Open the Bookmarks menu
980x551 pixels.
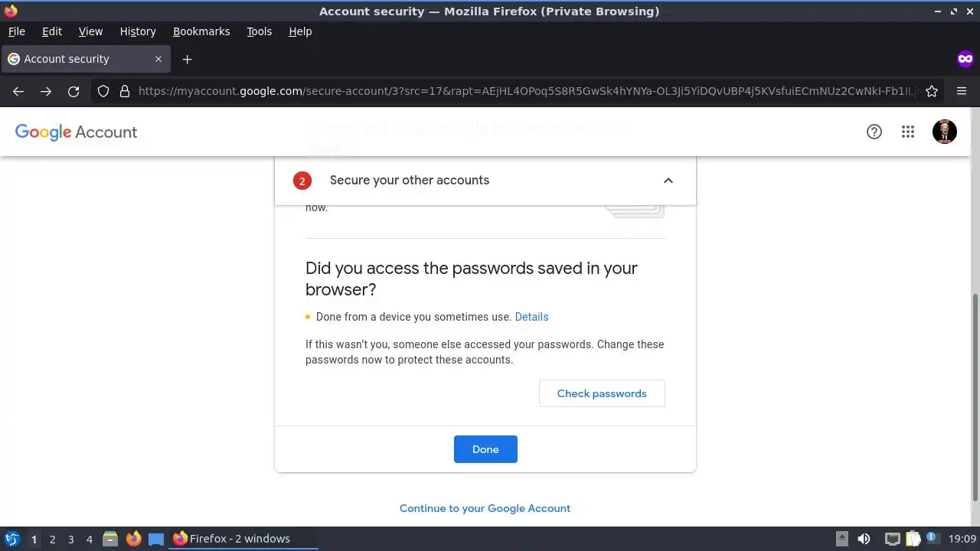click(201, 31)
